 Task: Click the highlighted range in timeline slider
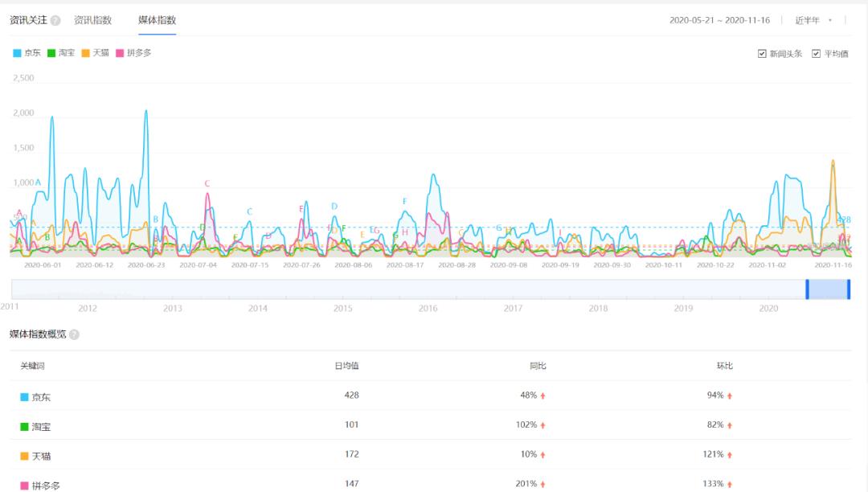(x=828, y=289)
